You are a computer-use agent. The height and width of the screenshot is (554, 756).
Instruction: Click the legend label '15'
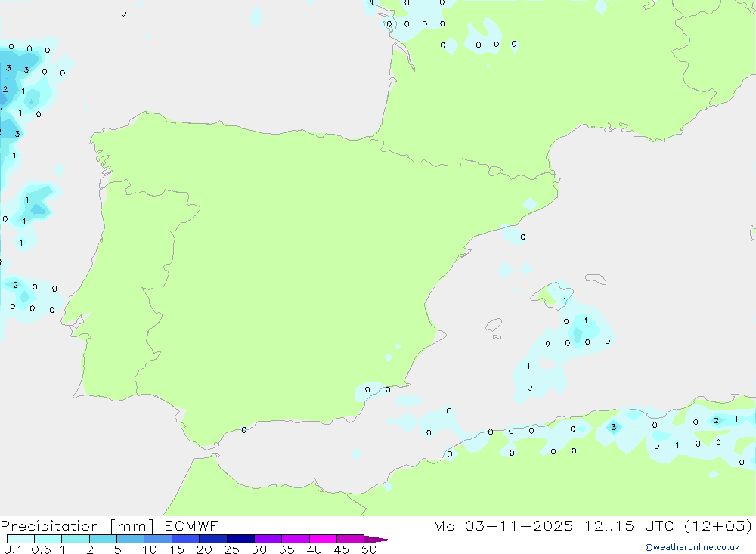tap(177, 549)
